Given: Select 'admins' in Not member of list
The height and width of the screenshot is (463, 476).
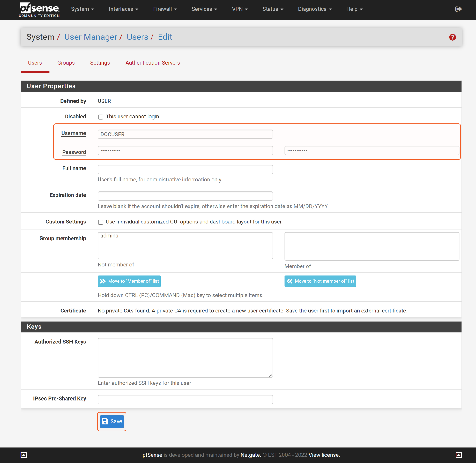Looking at the screenshot, I should [x=109, y=236].
